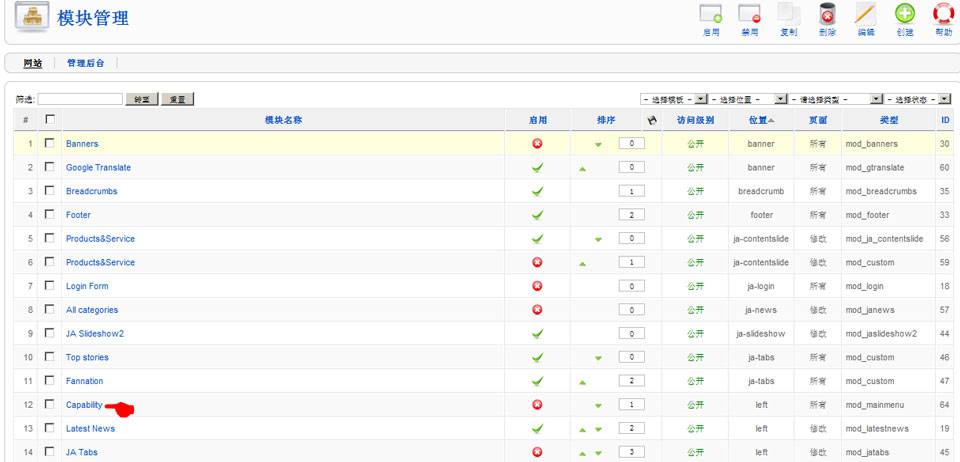Screen dimensions: 960x462
Task: Sort by the 启用 column header
Action: (x=538, y=120)
